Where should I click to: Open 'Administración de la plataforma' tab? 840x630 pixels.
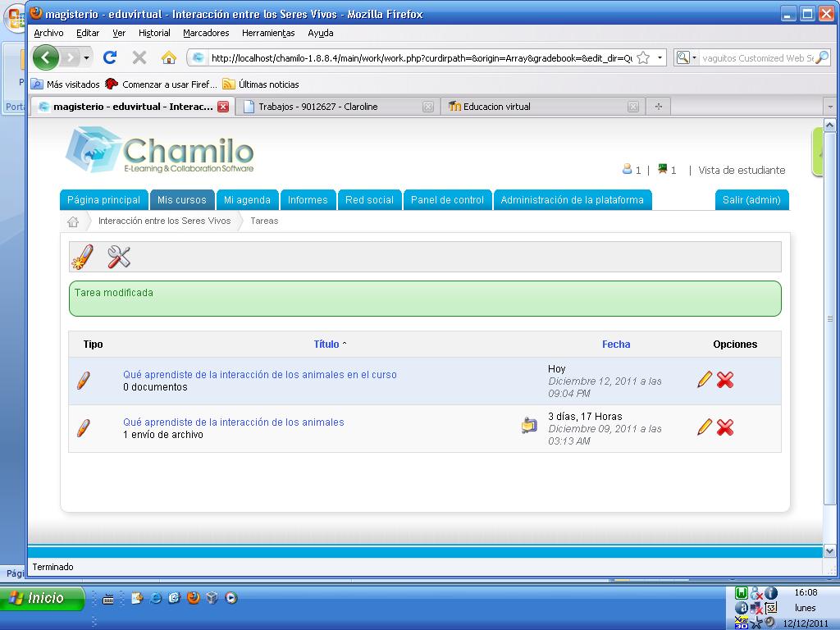pos(573,200)
